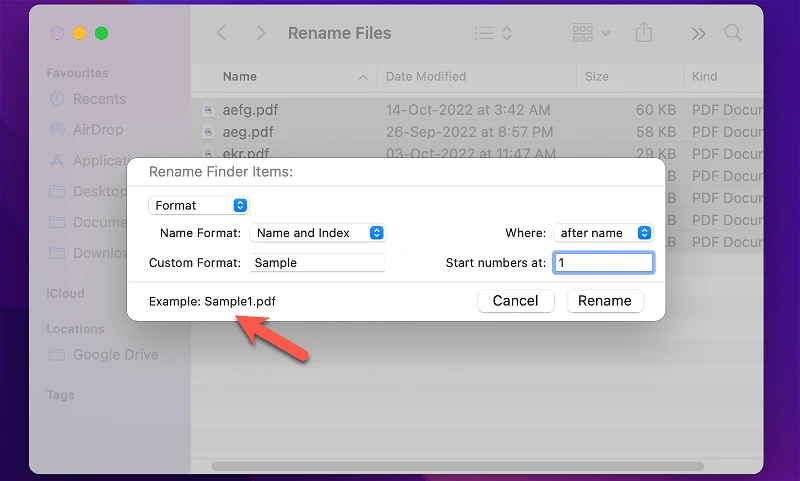Open the Finder search magnifier
The height and width of the screenshot is (481, 800).
pyautogui.click(x=733, y=33)
